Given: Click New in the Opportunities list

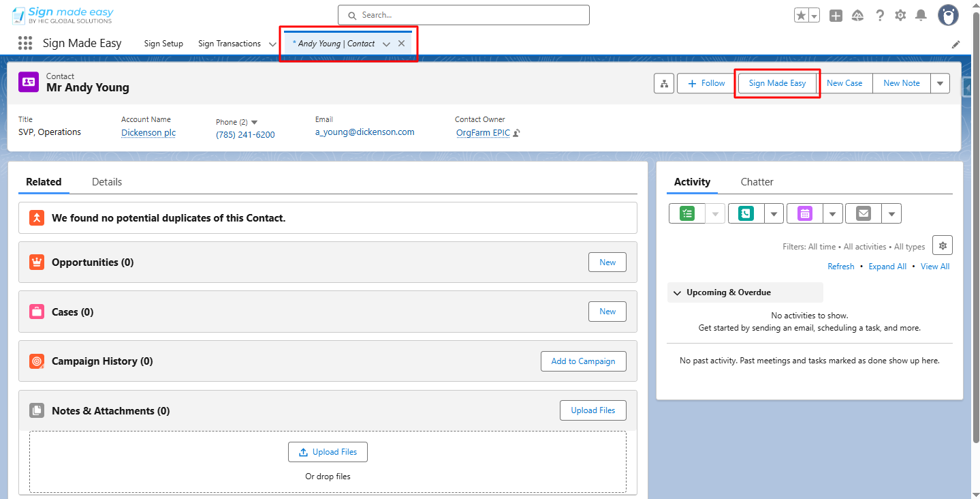Looking at the screenshot, I should pyautogui.click(x=607, y=262).
